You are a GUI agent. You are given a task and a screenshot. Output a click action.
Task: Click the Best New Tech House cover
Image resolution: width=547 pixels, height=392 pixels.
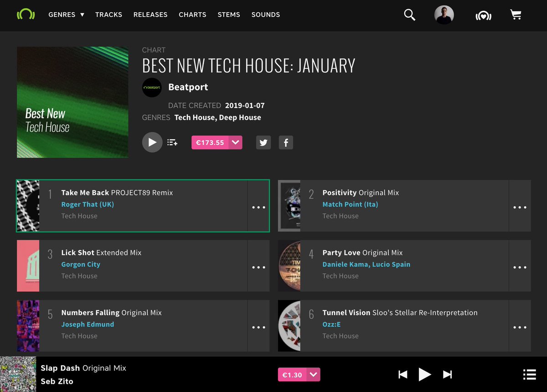click(72, 102)
